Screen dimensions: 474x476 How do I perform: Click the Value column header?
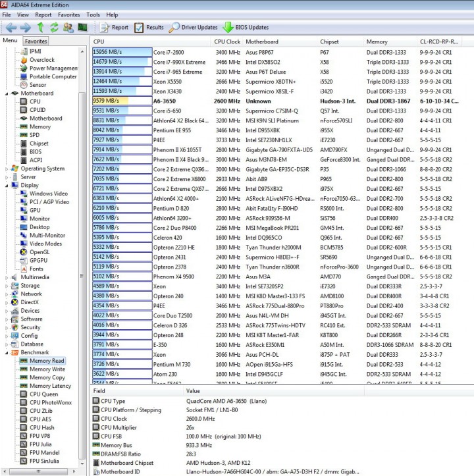pos(274,391)
